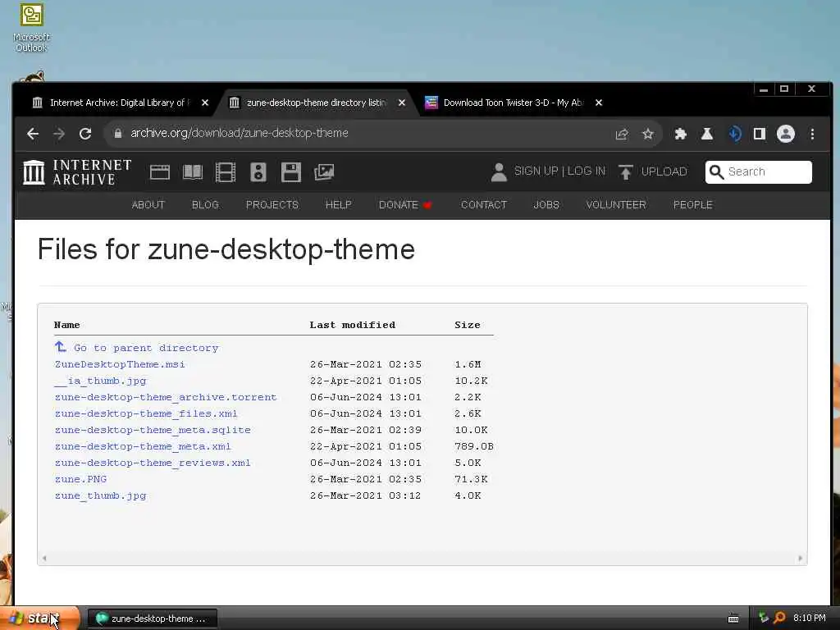Screen dimensions: 840x630
Task: Click the listing's left scroll arrow
Action: coord(44,558)
